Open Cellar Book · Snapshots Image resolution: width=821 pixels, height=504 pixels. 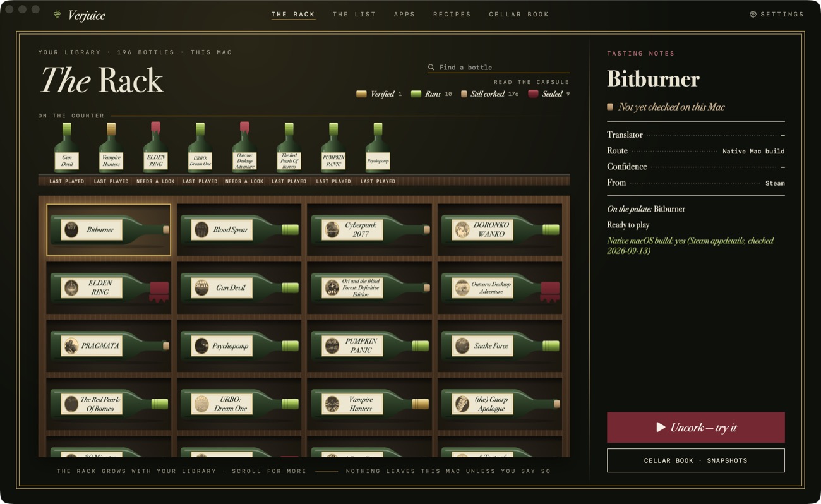pos(696,460)
